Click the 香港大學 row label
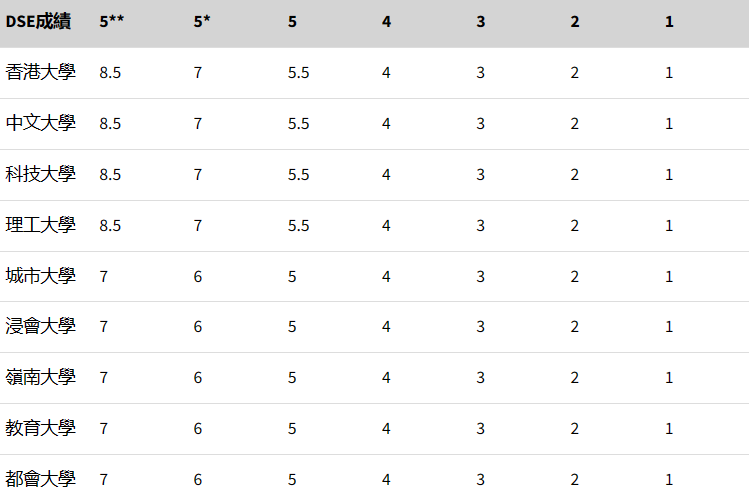 click(41, 72)
